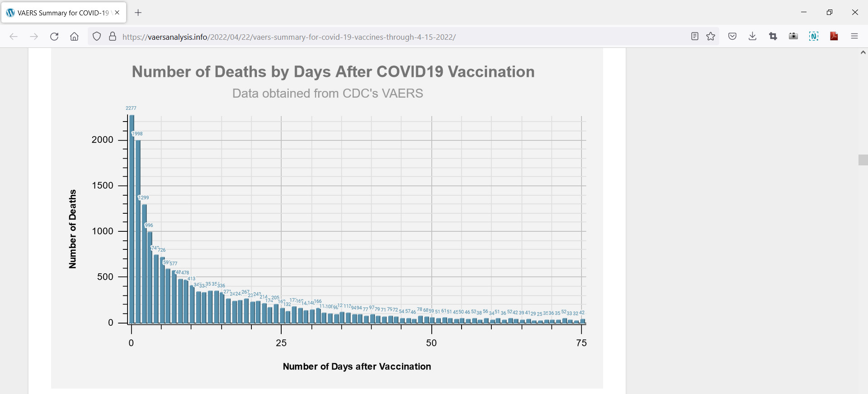Open the tracking protection shield panel
Viewport: 868px width, 394px height.
point(96,37)
